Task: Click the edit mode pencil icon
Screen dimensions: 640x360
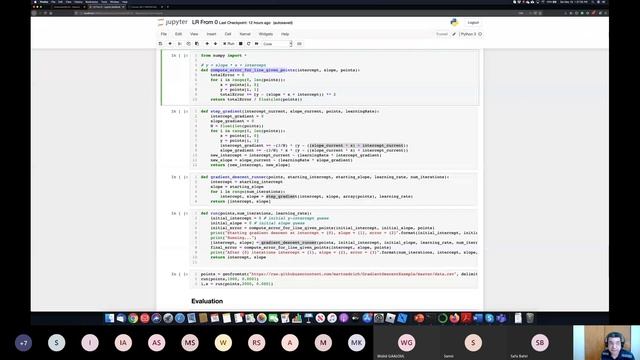Action: (x=454, y=34)
